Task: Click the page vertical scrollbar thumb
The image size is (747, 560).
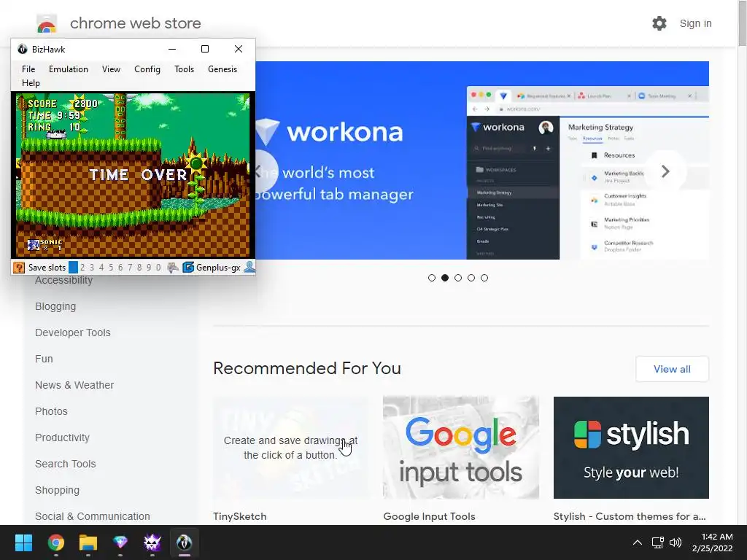Action: [x=742, y=23]
